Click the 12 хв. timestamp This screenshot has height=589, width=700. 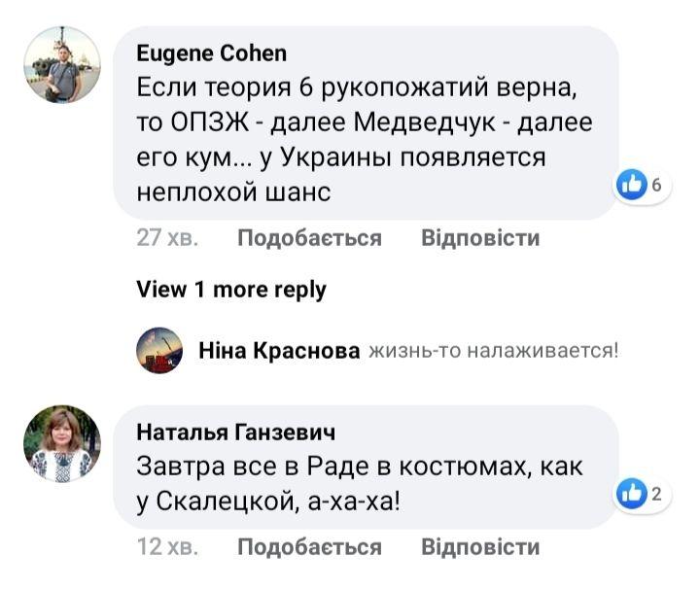pos(167,547)
